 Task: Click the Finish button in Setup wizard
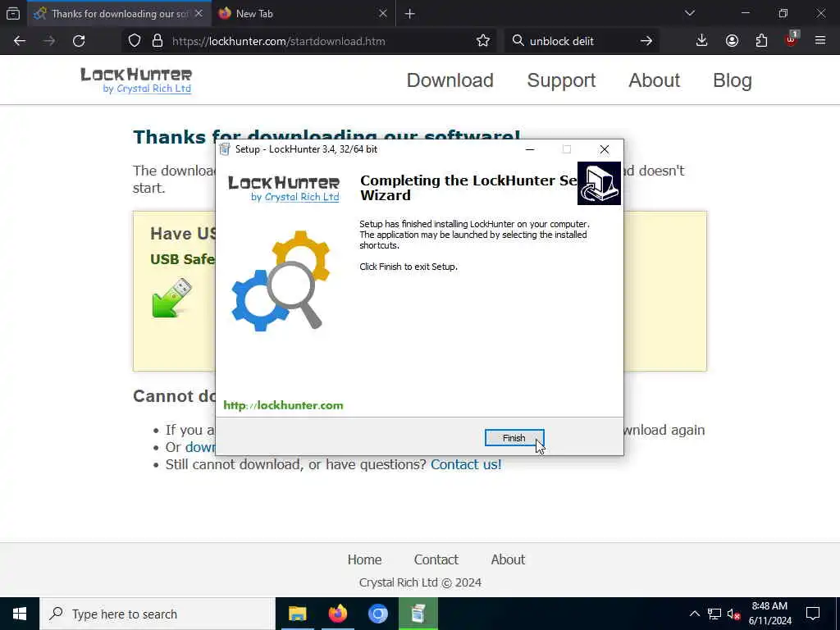click(514, 438)
